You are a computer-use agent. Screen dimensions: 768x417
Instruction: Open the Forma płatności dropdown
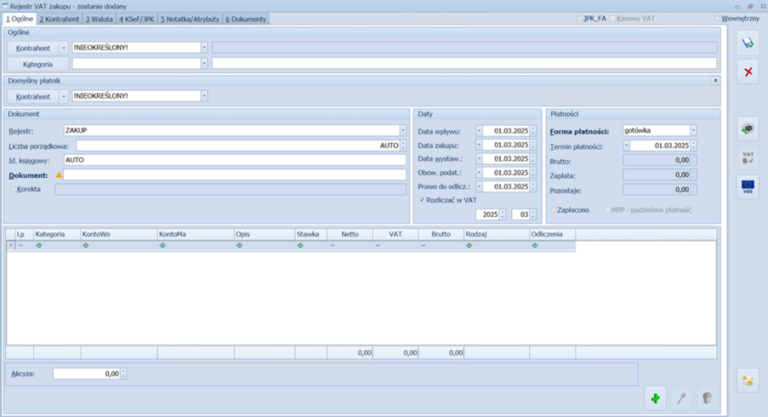(693, 130)
